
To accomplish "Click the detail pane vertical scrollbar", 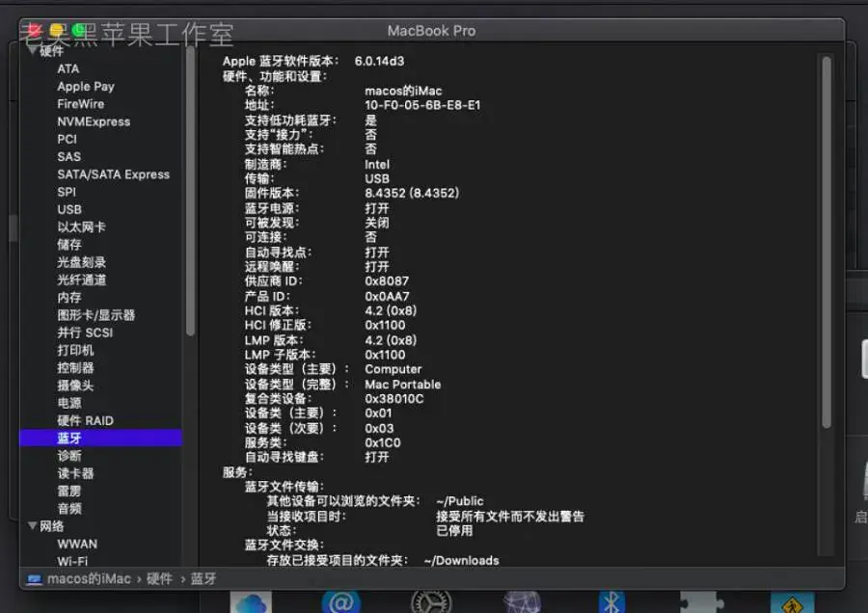I will (x=827, y=242).
